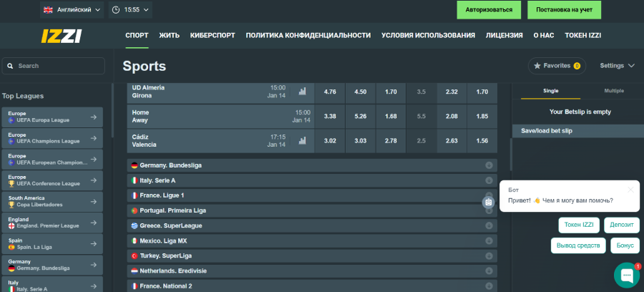Select odds 1.85 in Home/Away row

click(482, 117)
